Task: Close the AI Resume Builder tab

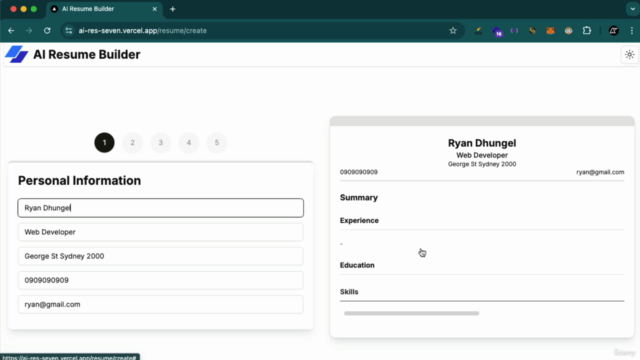Action: [155, 9]
